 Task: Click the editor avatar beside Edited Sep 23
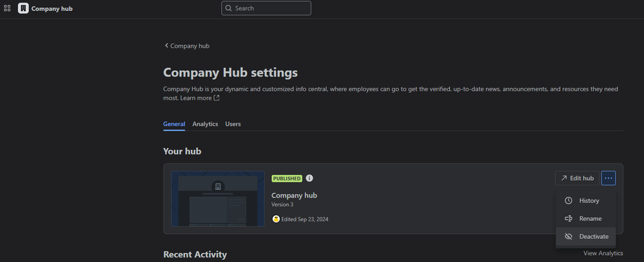coord(276,219)
